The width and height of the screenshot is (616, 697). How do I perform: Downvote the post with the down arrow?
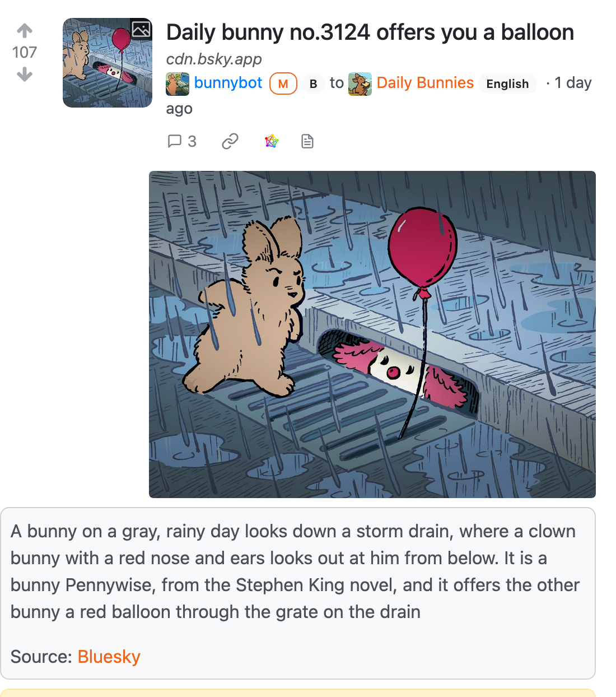pyautogui.click(x=24, y=74)
